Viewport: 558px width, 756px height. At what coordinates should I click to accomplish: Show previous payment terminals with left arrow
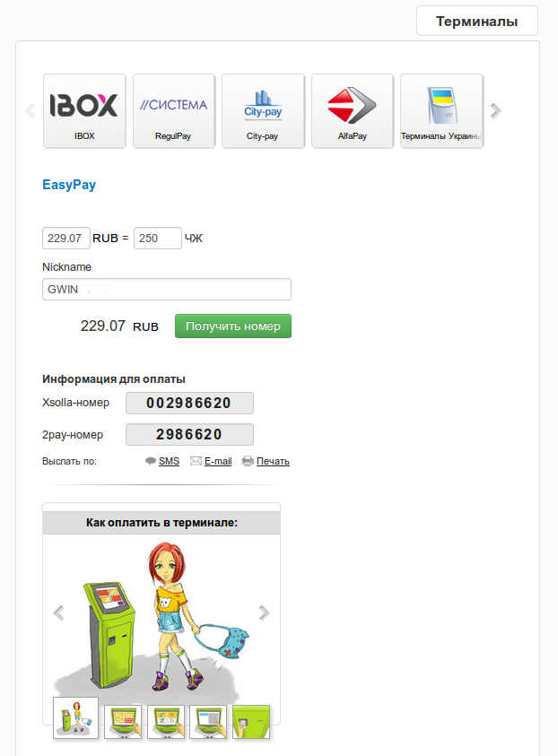[x=31, y=111]
